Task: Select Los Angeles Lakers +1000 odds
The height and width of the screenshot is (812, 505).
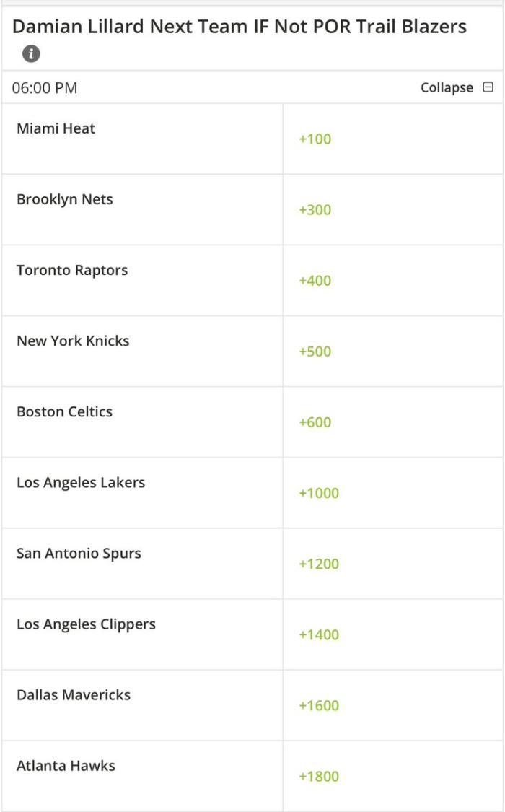Action: (x=319, y=493)
